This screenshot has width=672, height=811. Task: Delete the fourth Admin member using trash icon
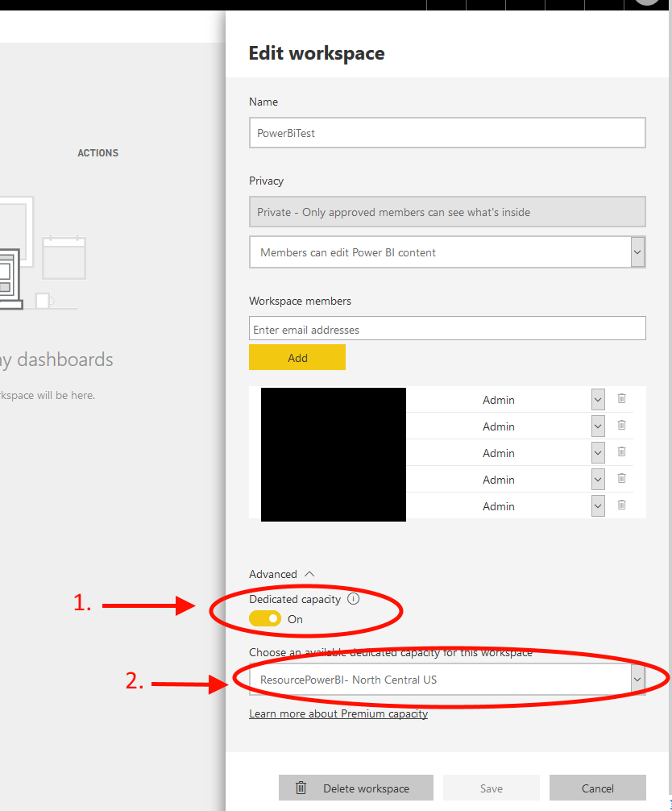(x=621, y=478)
